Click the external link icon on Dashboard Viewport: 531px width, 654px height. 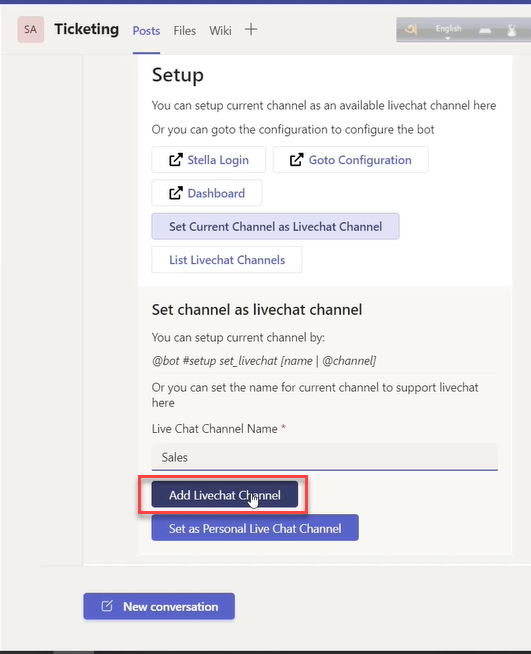pyautogui.click(x=176, y=193)
